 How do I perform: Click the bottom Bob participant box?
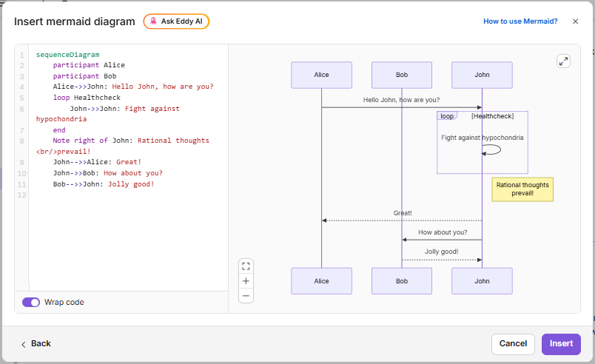[x=402, y=281]
